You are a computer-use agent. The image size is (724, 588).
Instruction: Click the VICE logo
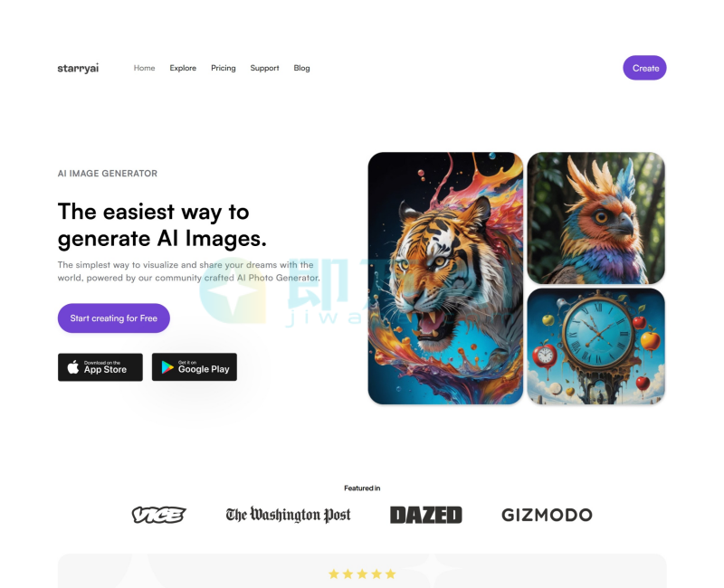(159, 515)
